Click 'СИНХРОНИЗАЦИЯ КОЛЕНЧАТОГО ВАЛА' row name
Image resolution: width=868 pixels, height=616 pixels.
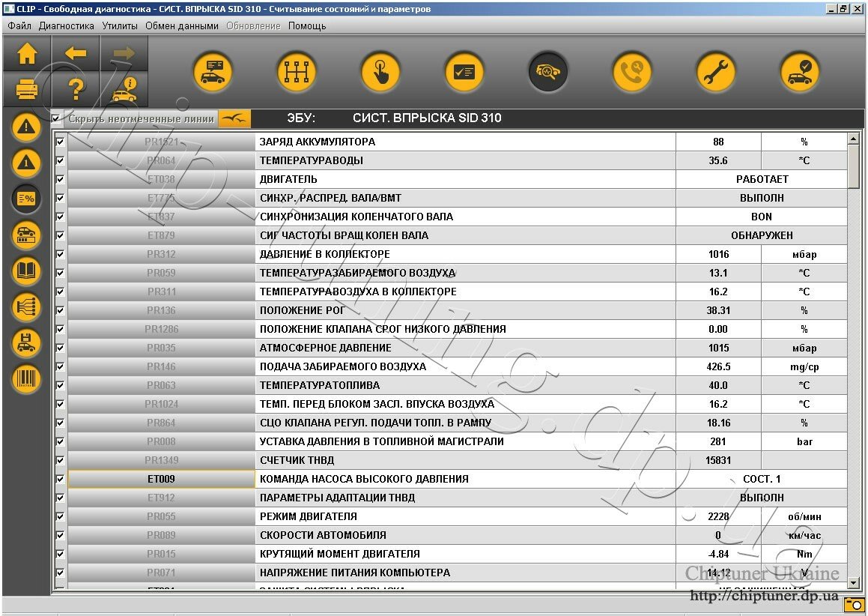(x=356, y=217)
